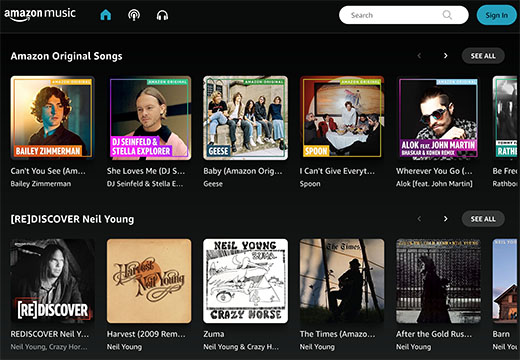
Task: Go back in REDISCOVER Neil Young carousel
Action: [419, 219]
